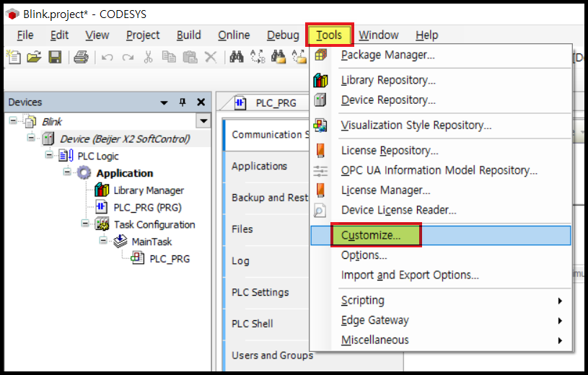Close the Devices panel

click(x=201, y=102)
